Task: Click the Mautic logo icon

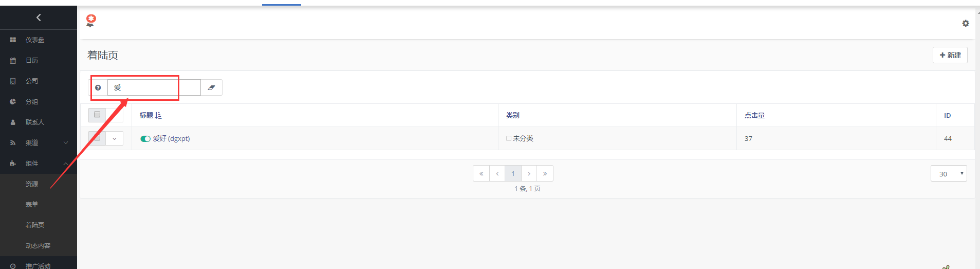Action: [x=91, y=21]
